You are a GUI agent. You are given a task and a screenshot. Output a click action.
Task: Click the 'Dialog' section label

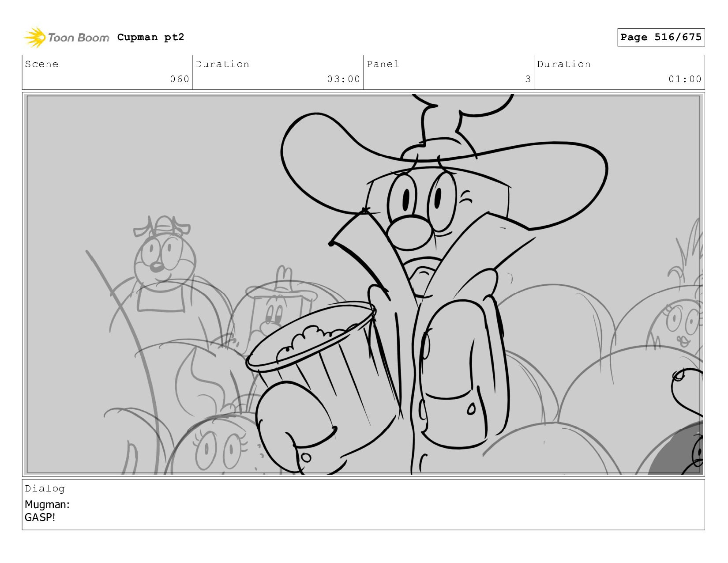pyautogui.click(x=45, y=488)
